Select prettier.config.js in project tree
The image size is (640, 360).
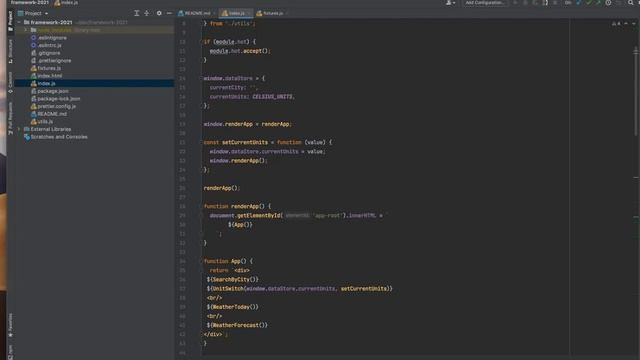[56, 107]
